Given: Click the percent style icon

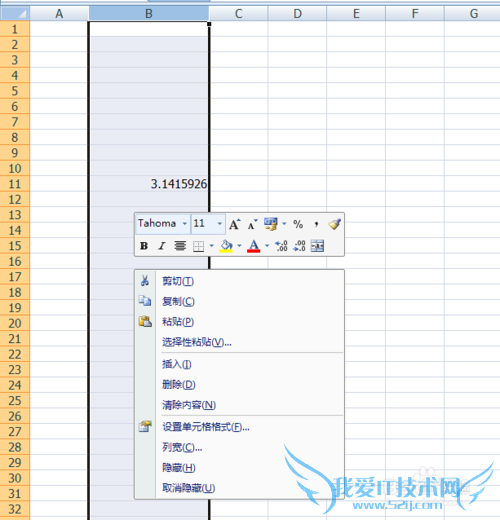Looking at the screenshot, I should [x=298, y=224].
